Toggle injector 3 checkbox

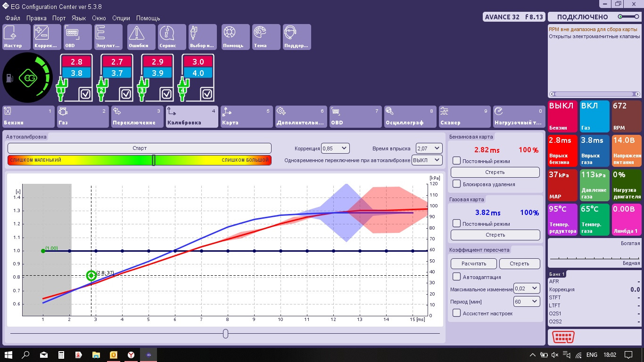click(x=167, y=94)
